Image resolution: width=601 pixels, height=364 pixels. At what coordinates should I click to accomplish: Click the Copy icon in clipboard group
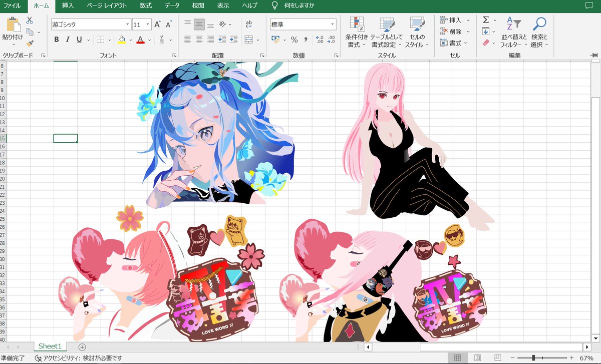pyautogui.click(x=30, y=32)
